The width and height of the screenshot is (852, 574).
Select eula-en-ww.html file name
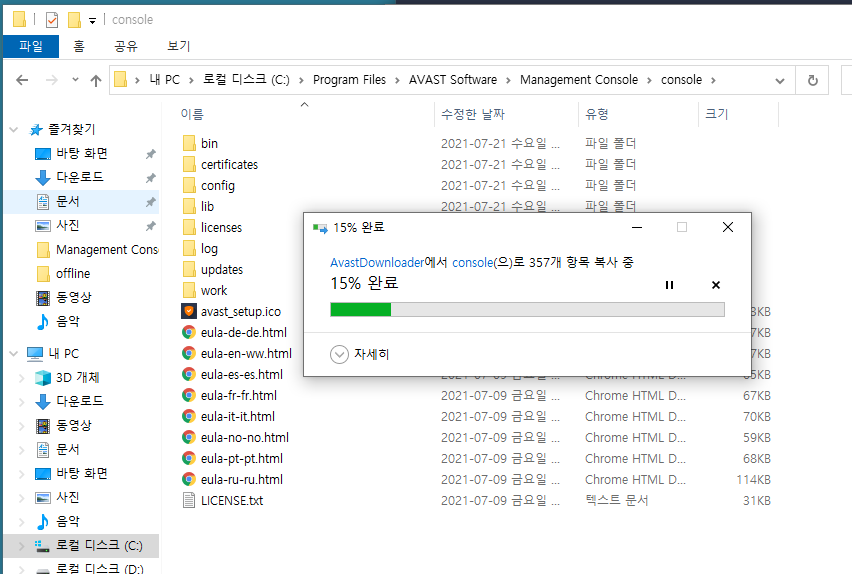[246, 353]
